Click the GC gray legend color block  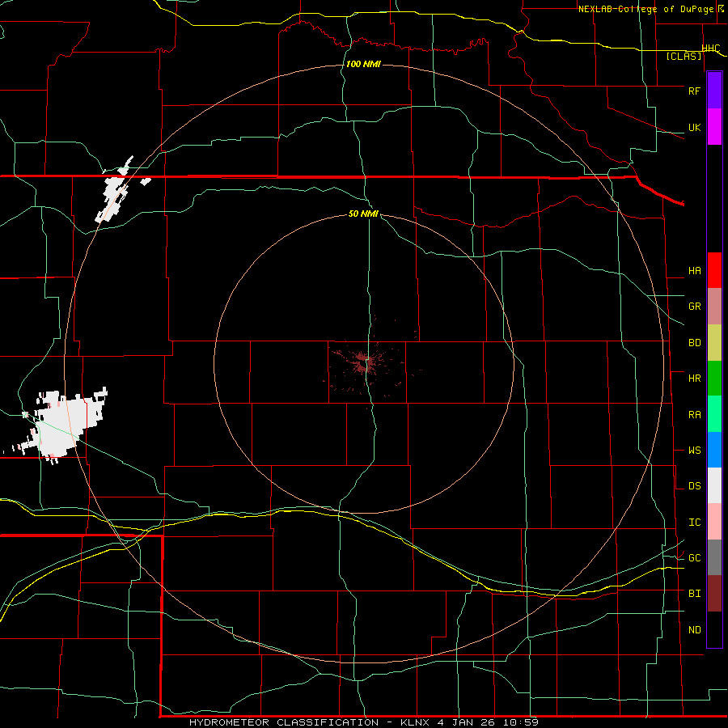tap(714, 557)
